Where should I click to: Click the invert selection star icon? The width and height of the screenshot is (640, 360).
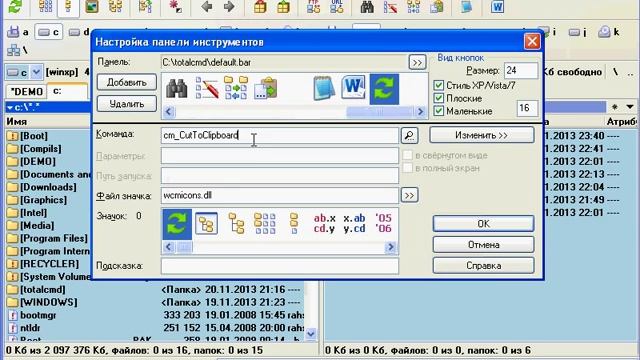click(x=176, y=7)
